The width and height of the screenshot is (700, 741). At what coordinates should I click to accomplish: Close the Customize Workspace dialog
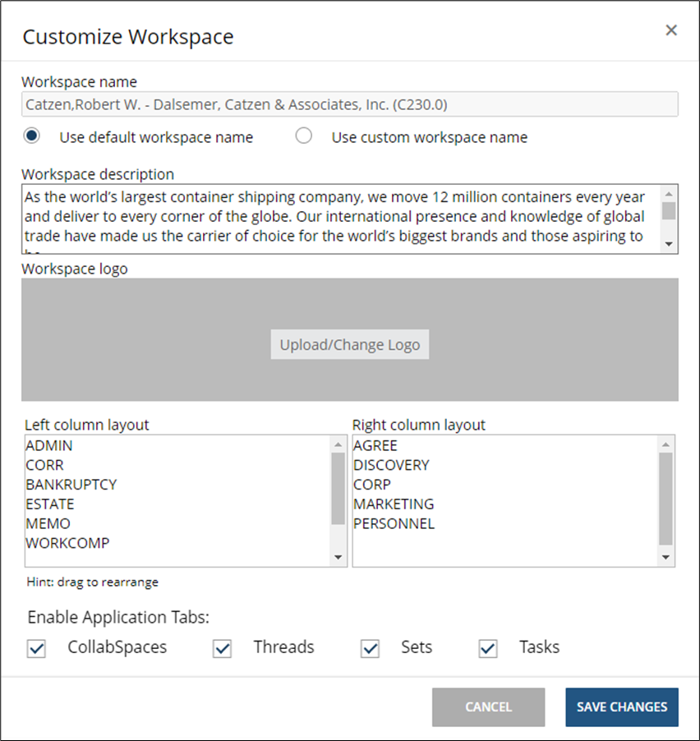tap(671, 30)
